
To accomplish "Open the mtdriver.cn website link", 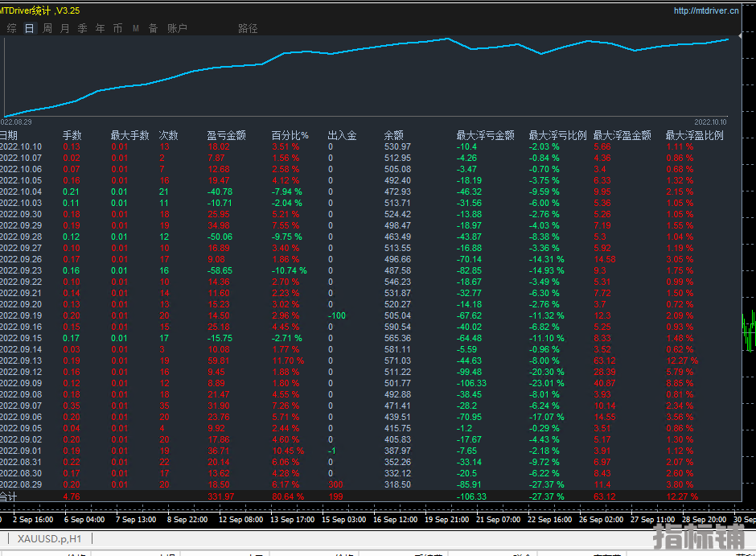I will pyautogui.click(x=705, y=10).
